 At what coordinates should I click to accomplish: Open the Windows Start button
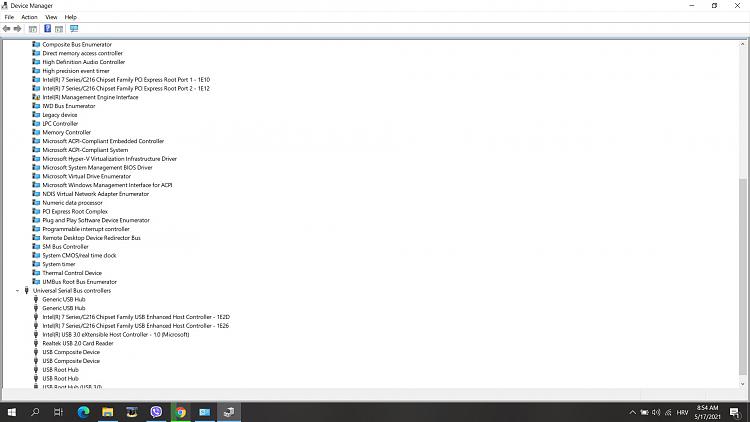(x=11, y=412)
